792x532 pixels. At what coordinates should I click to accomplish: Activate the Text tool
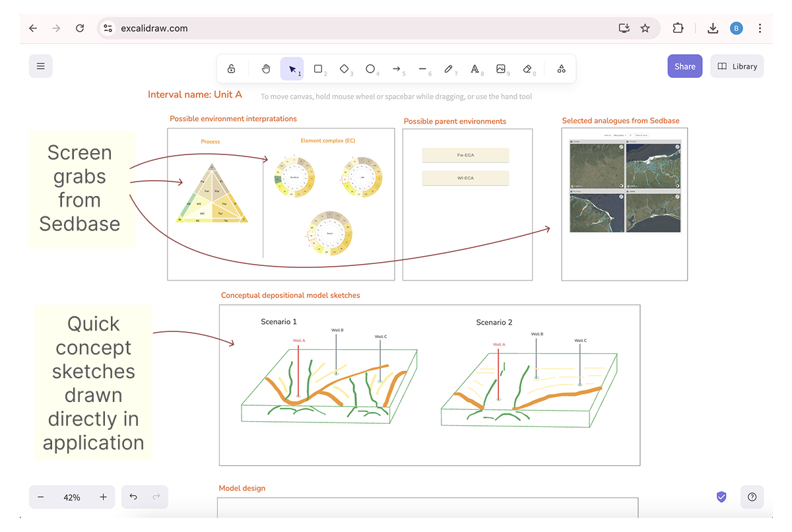coord(475,69)
